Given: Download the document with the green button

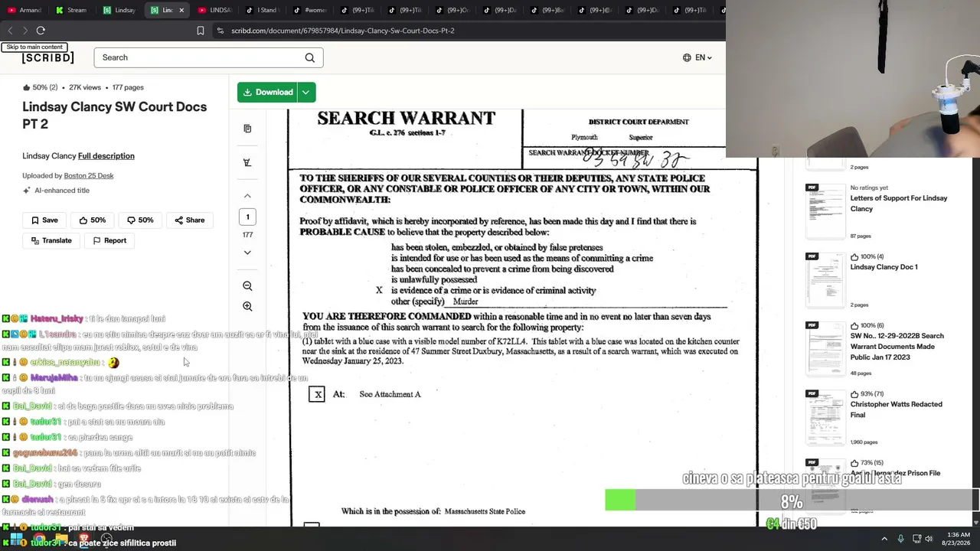Looking at the screenshot, I should click(267, 92).
